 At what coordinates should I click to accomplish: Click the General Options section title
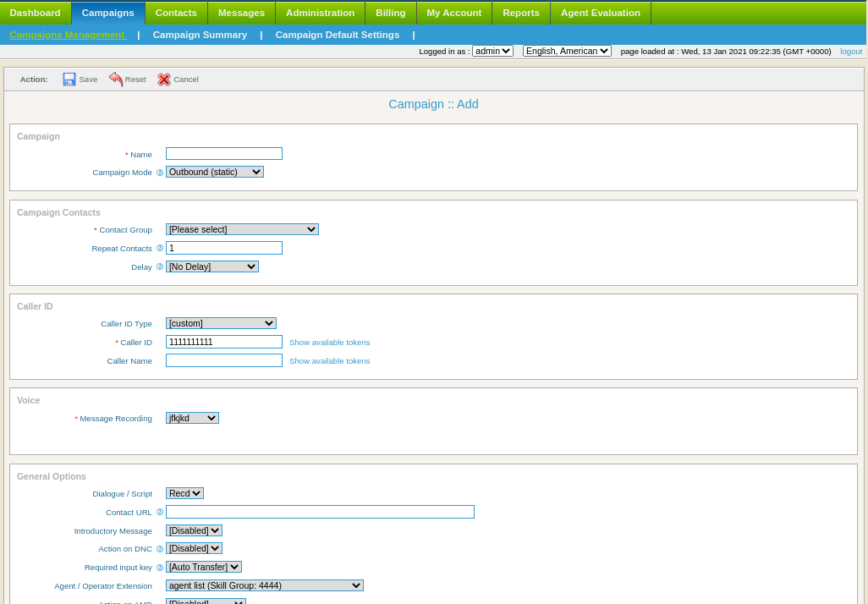coord(52,476)
